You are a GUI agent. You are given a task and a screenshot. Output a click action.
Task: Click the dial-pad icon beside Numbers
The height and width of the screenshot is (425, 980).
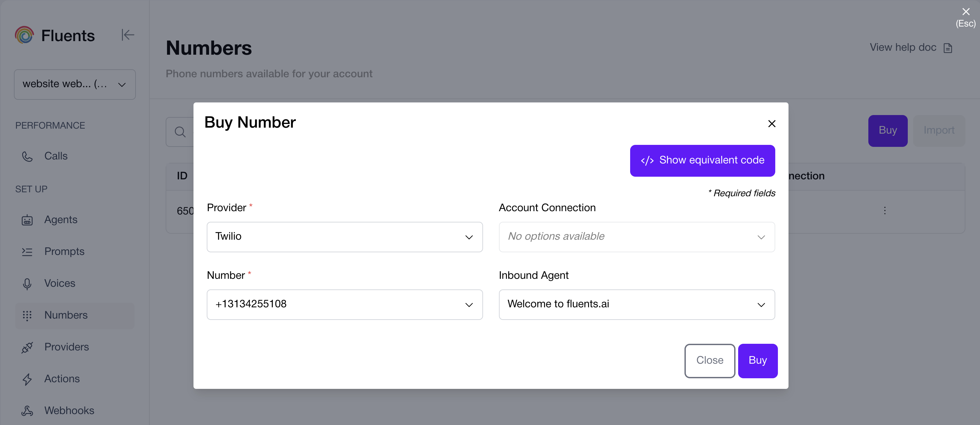[27, 316]
